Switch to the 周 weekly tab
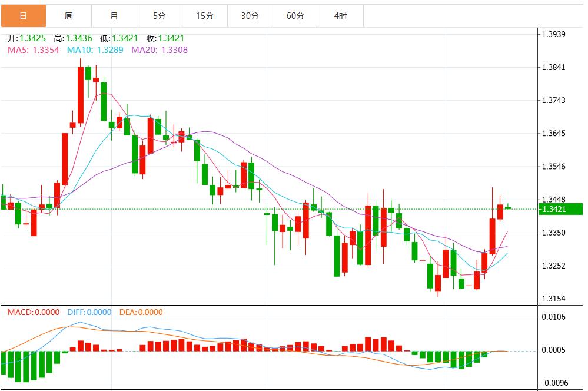Screen dimensions: 588x391 (x=69, y=16)
